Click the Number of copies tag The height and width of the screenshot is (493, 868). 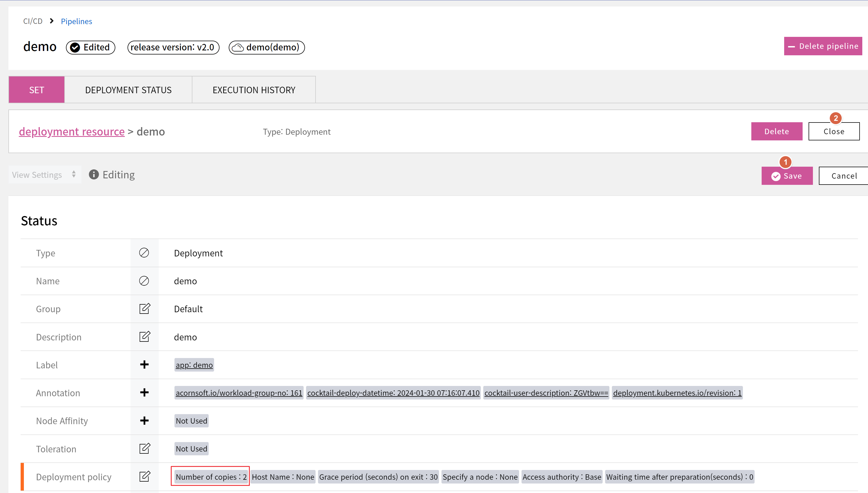pos(211,477)
